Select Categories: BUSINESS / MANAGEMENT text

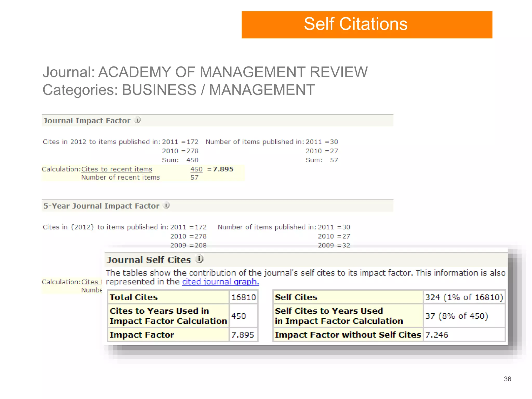point(179,90)
